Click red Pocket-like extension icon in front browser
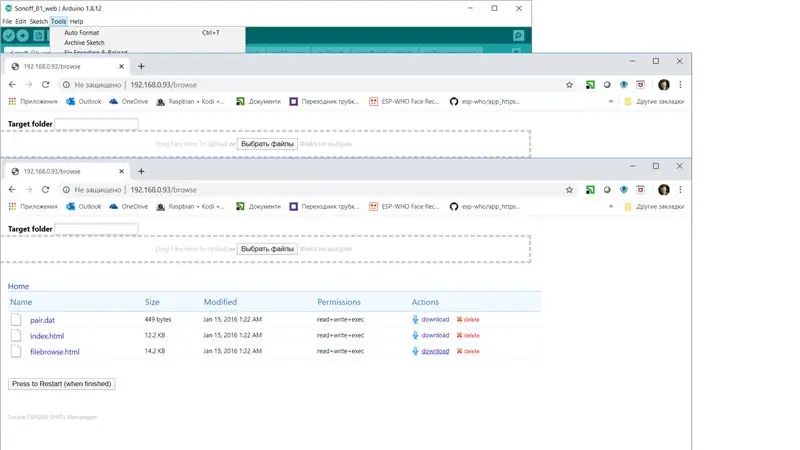This screenshot has height=450, width=800. pos(640,190)
